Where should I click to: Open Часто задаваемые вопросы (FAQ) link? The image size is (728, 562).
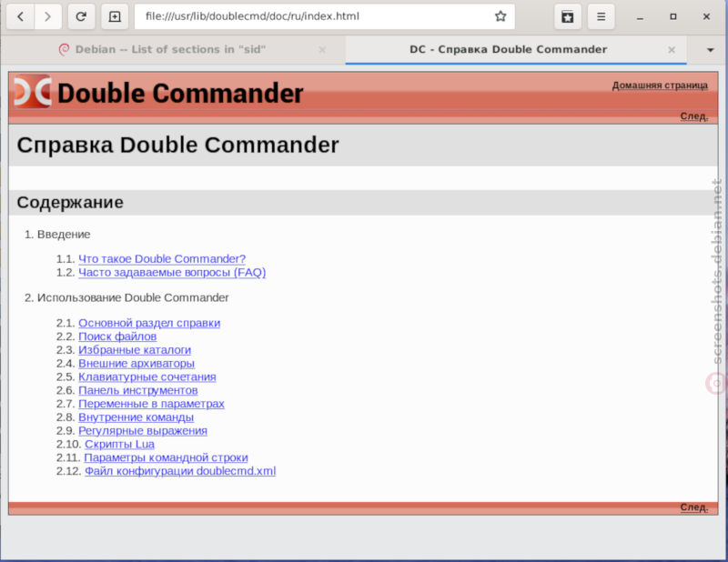click(x=172, y=273)
